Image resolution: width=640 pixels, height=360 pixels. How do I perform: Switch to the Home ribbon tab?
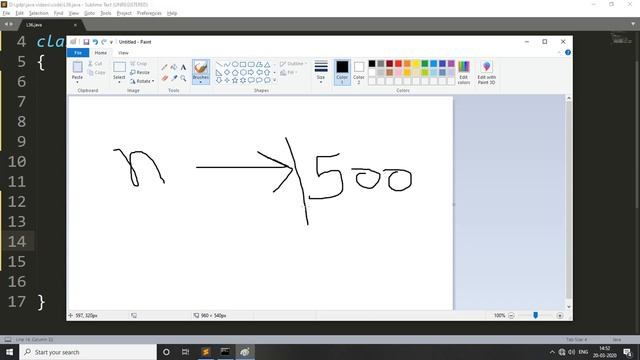coord(100,53)
